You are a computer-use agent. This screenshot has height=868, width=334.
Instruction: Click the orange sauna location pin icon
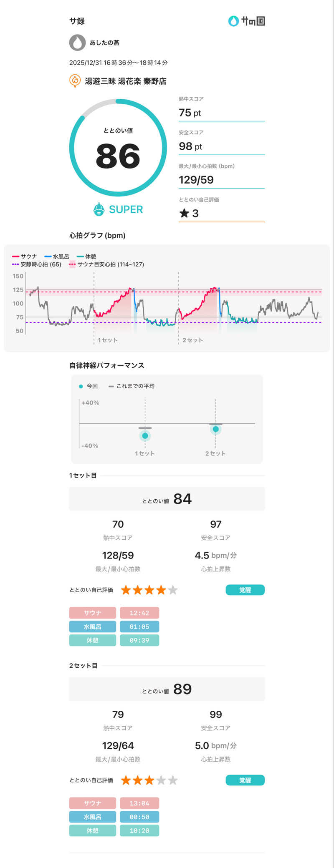point(75,81)
